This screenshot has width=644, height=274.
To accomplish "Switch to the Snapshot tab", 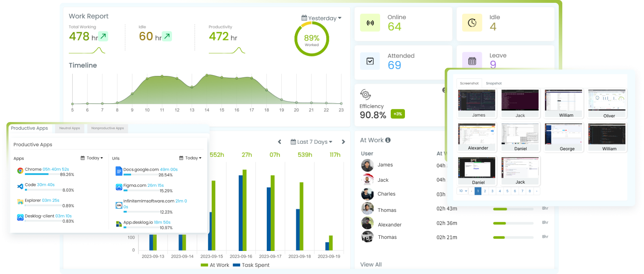I will (494, 83).
